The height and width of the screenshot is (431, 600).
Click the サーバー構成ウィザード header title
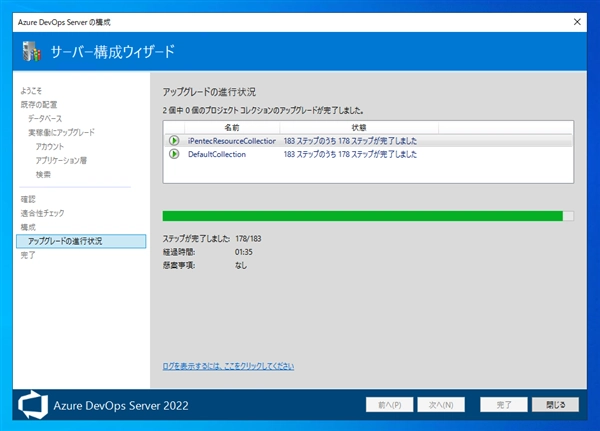click(x=112, y=52)
